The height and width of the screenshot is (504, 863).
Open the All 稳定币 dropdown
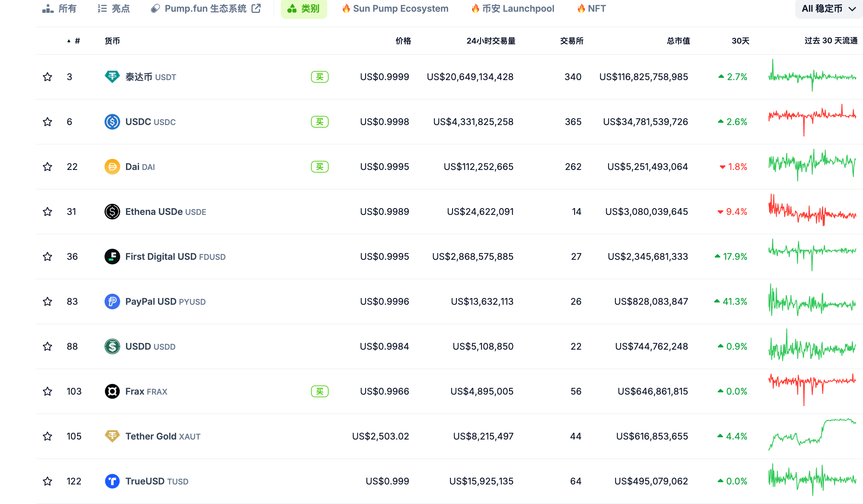coord(829,8)
